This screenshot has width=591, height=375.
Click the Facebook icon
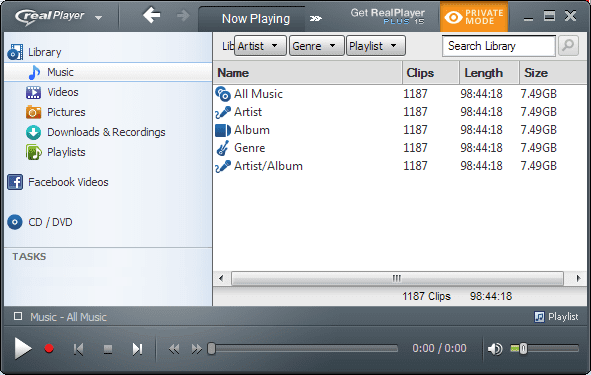tap(15, 182)
